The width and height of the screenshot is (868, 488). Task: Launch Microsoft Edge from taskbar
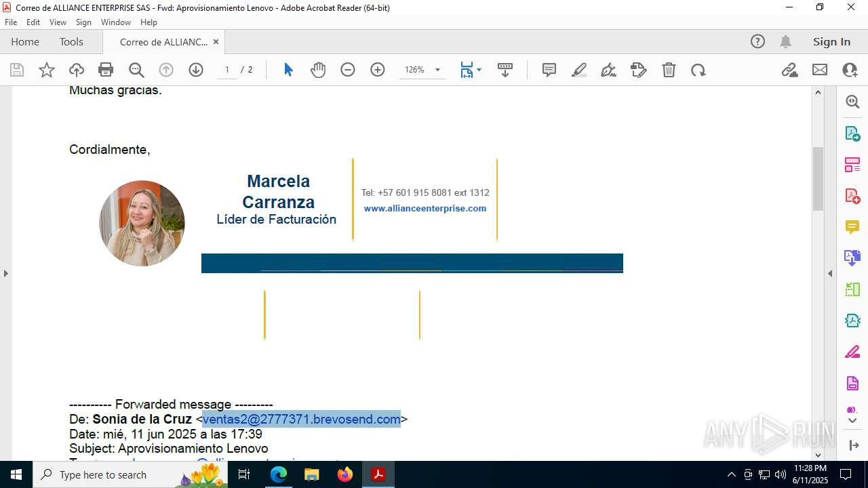point(279,474)
